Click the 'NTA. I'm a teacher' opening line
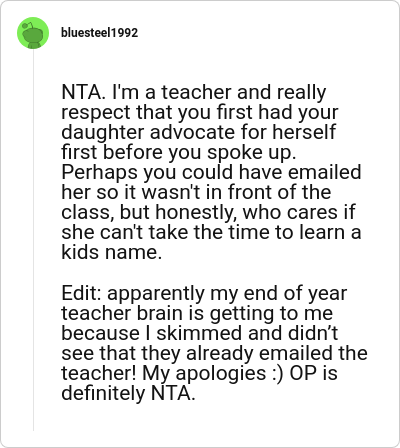400x448 pixels. pyautogui.click(x=194, y=92)
